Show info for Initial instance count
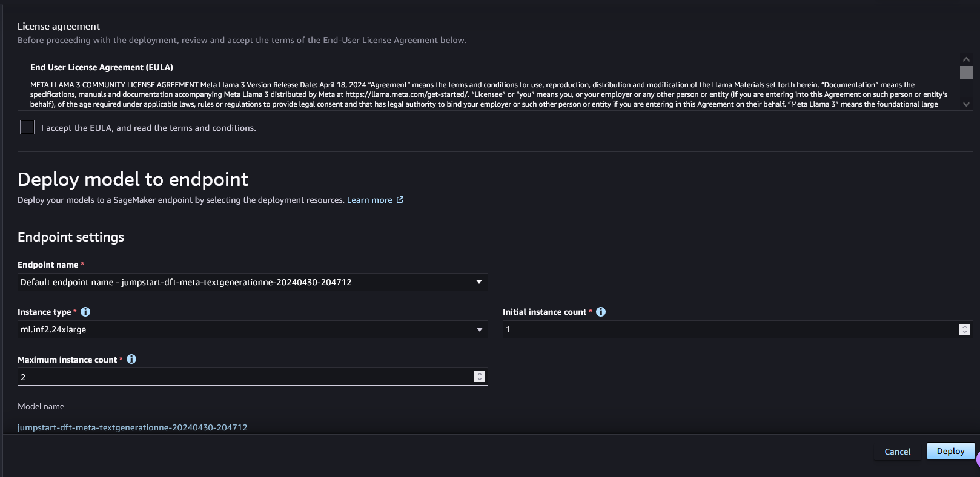This screenshot has height=477, width=980. pos(601,312)
